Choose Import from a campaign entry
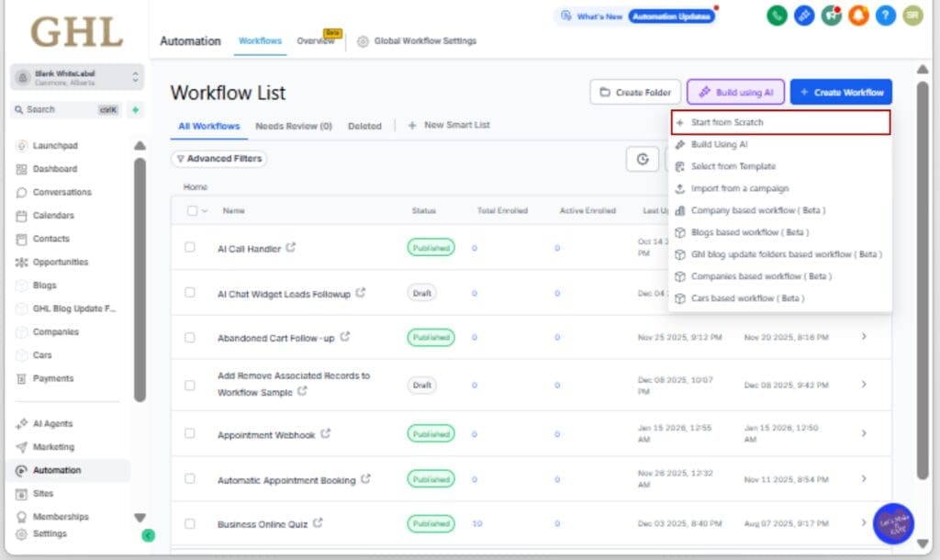Screen dimensions: 940x560 (780, 188)
